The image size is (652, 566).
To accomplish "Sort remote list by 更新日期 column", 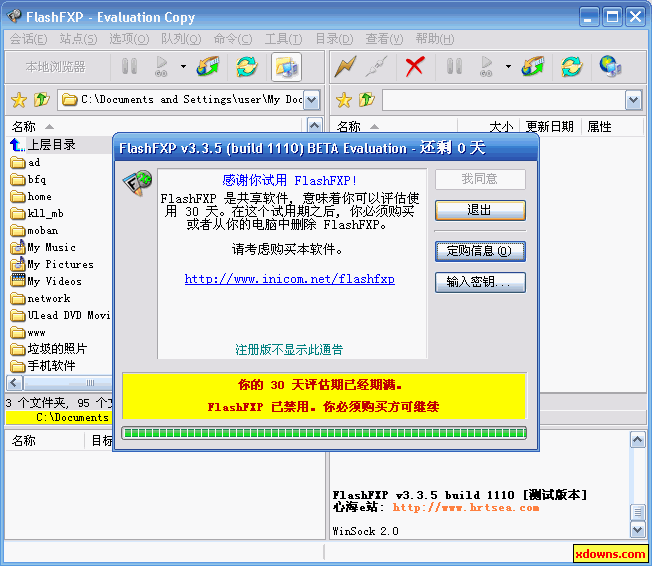I will 550,127.
